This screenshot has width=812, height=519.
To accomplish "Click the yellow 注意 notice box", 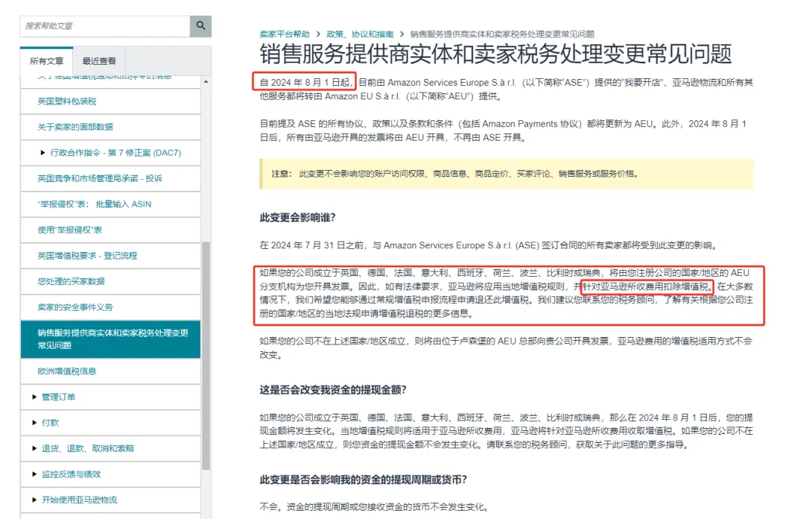I will (506, 174).
